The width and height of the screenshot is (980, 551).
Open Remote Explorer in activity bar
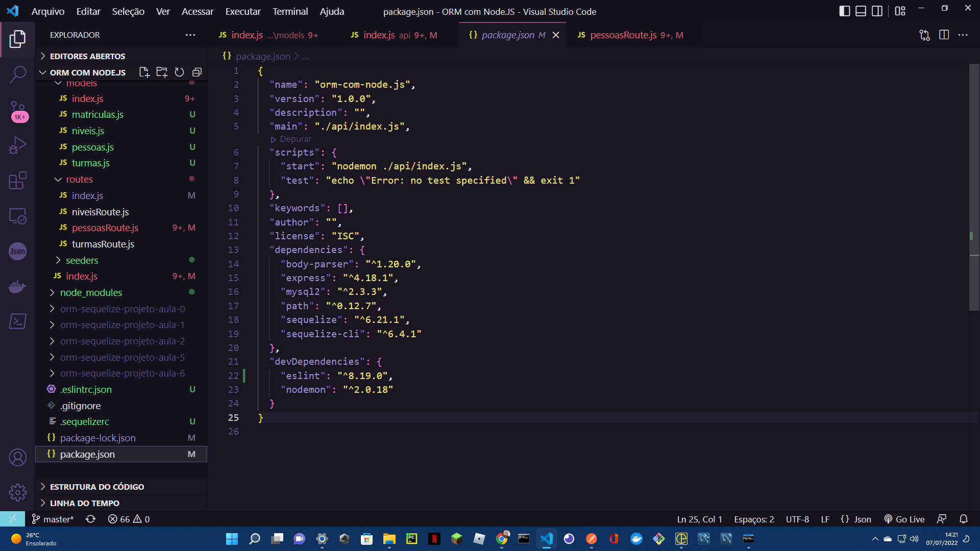[x=17, y=216]
